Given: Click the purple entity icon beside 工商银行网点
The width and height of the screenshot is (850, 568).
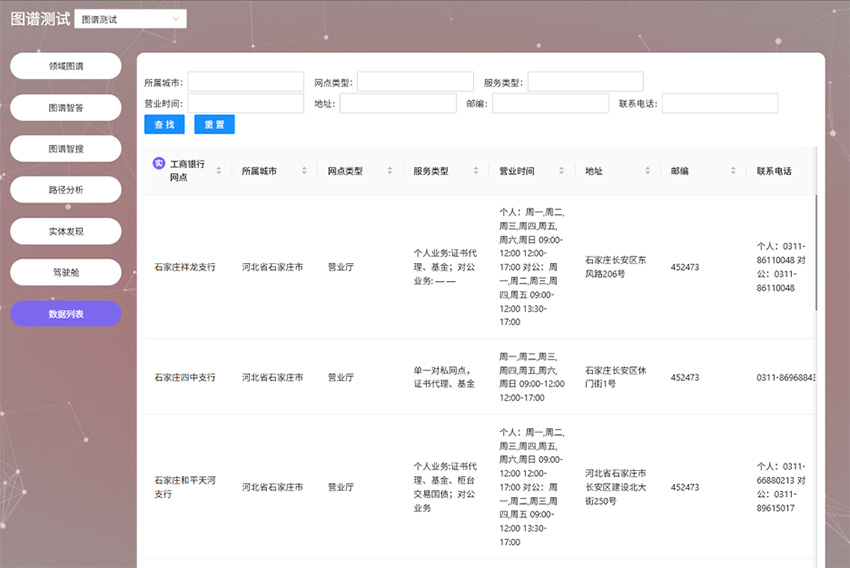Looking at the screenshot, I should coord(159,163).
